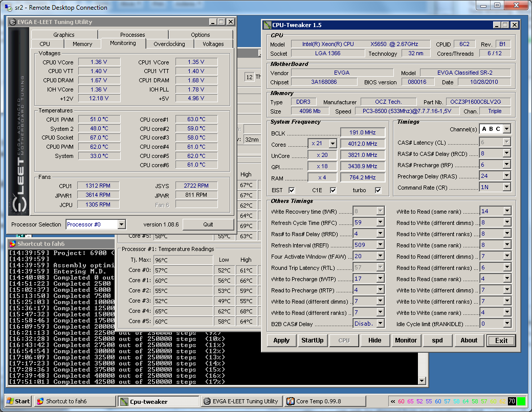Select Cpu-tweaker taskbar button

click(159, 401)
